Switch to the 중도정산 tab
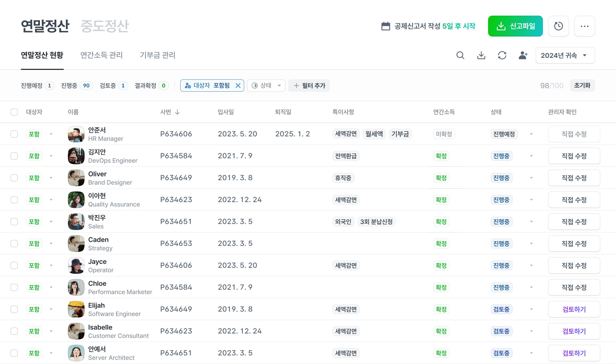The width and height of the screenshot is (616, 364). click(104, 26)
